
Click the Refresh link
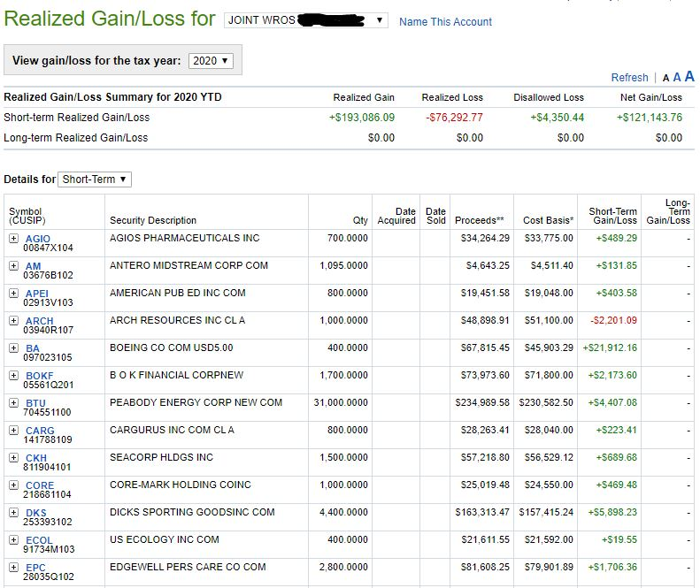click(629, 78)
